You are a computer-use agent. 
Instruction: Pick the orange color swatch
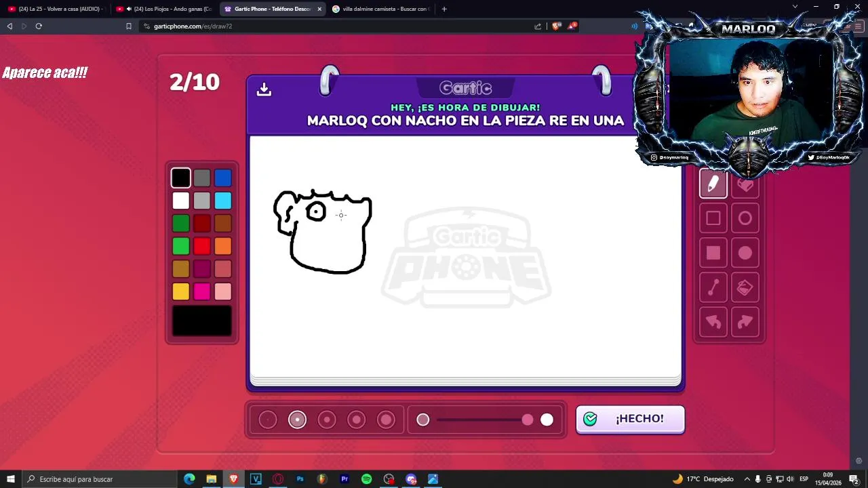click(222, 246)
